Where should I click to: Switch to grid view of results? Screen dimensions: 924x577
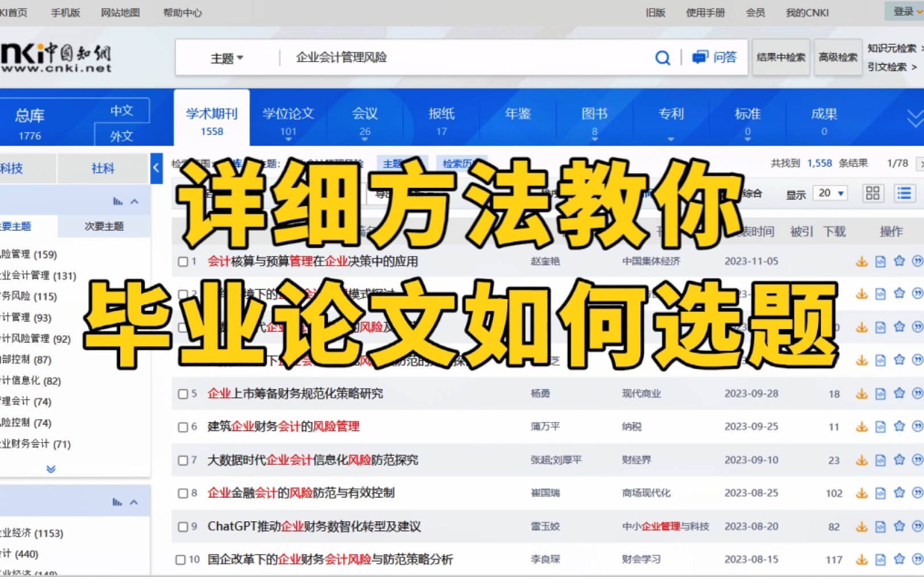tap(873, 193)
